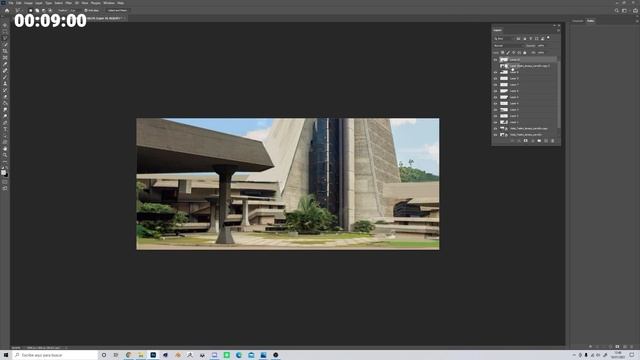Image resolution: width=640 pixels, height=360 pixels.
Task: Select the Crop tool
Action: [5, 51]
